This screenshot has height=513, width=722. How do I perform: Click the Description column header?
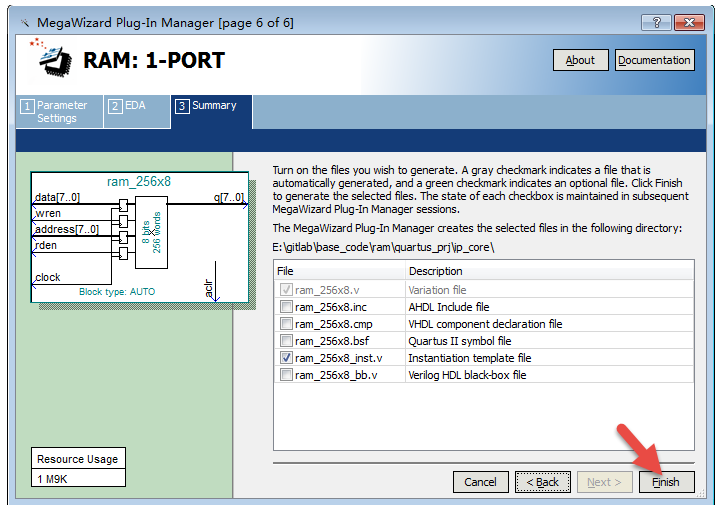(x=550, y=271)
